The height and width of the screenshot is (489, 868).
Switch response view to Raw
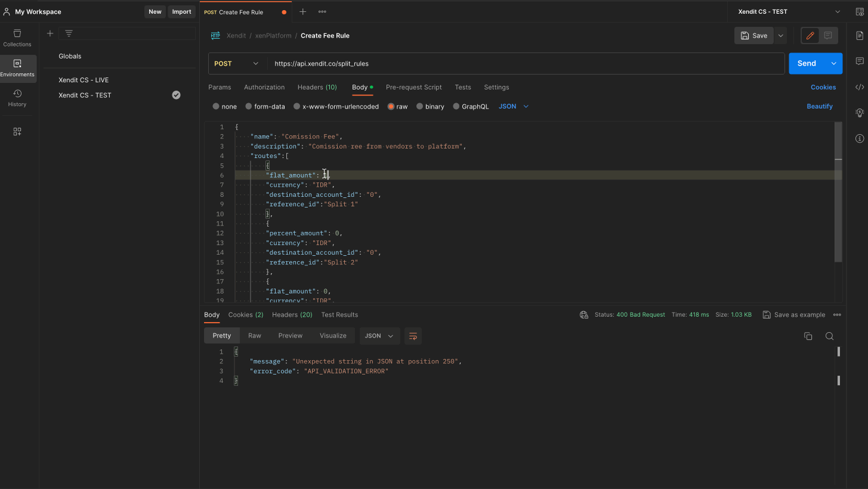tap(255, 336)
